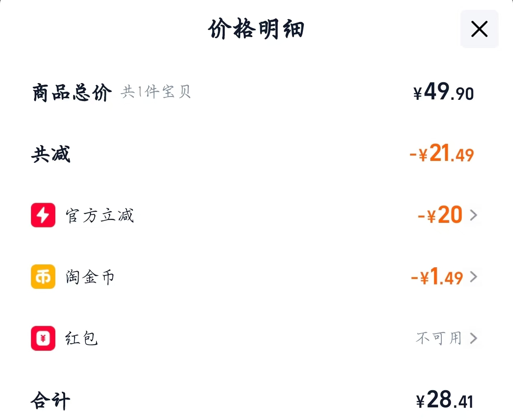
Task: Expand the 淘金币 deduction details
Action: coord(474,277)
